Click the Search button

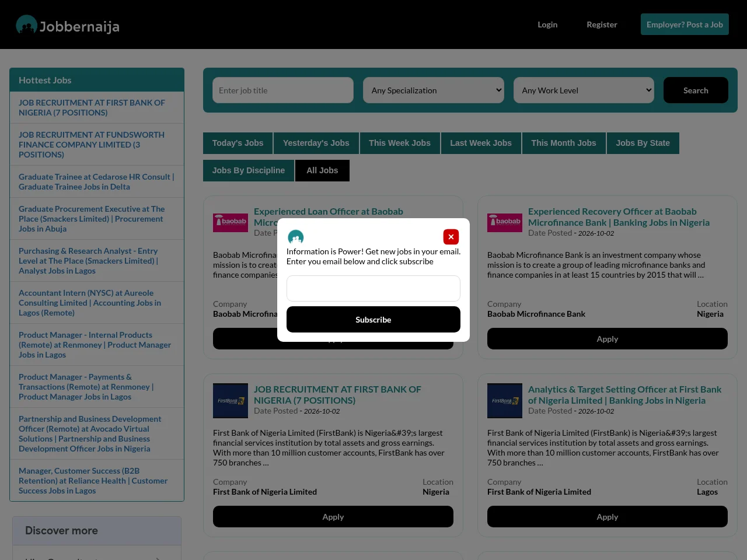pos(696,90)
